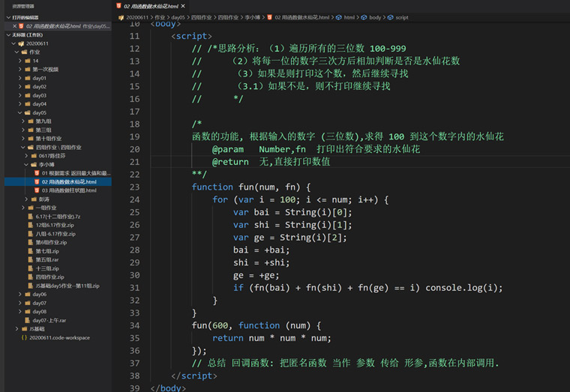Click 02 用函数做水仙花.html in breadcrumb
The width and height of the screenshot is (570, 392).
click(301, 17)
